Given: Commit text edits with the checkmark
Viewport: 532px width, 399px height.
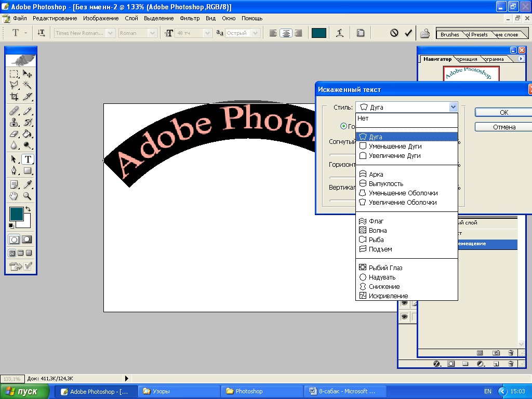Looking at the screenshot, I should pyautogui.click(x=408, y=33).
